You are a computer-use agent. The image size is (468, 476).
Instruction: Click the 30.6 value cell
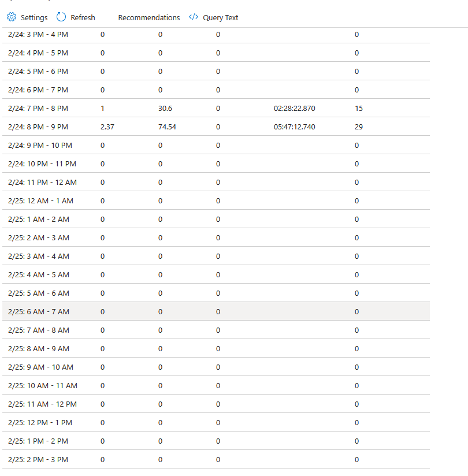pos(165,109)
